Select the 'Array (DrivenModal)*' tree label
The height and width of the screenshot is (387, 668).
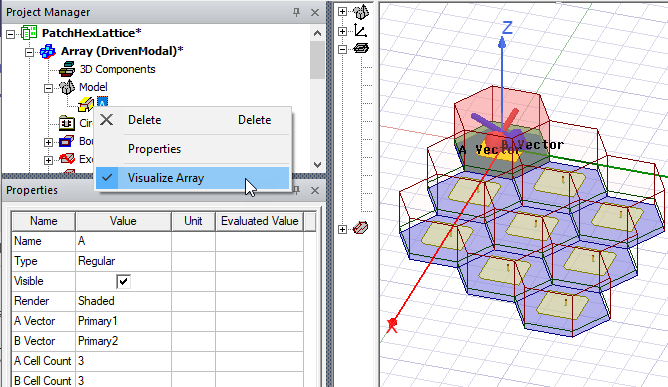click(122, 51)
